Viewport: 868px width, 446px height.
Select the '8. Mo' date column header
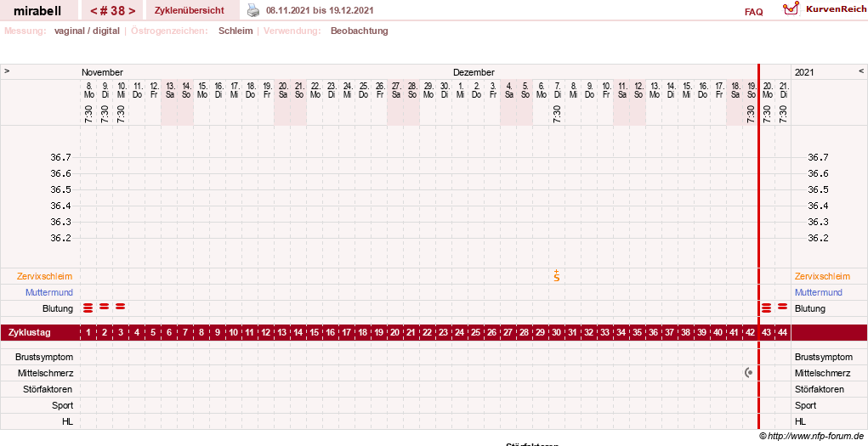88,90
